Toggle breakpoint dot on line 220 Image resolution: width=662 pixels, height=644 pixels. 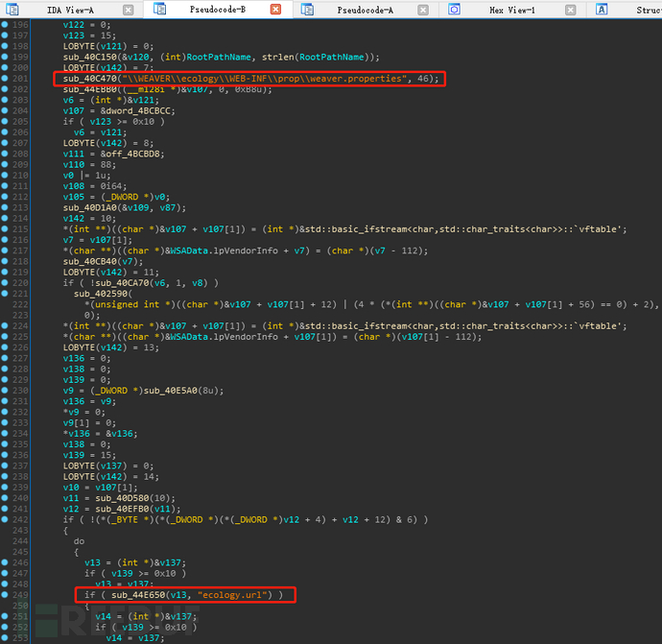5,283
